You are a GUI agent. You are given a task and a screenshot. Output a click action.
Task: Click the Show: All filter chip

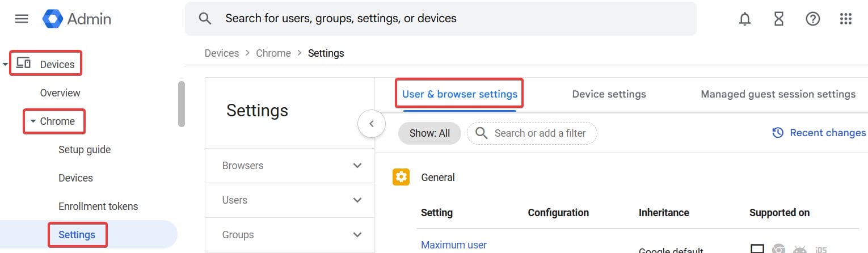(x=429, y=133)
